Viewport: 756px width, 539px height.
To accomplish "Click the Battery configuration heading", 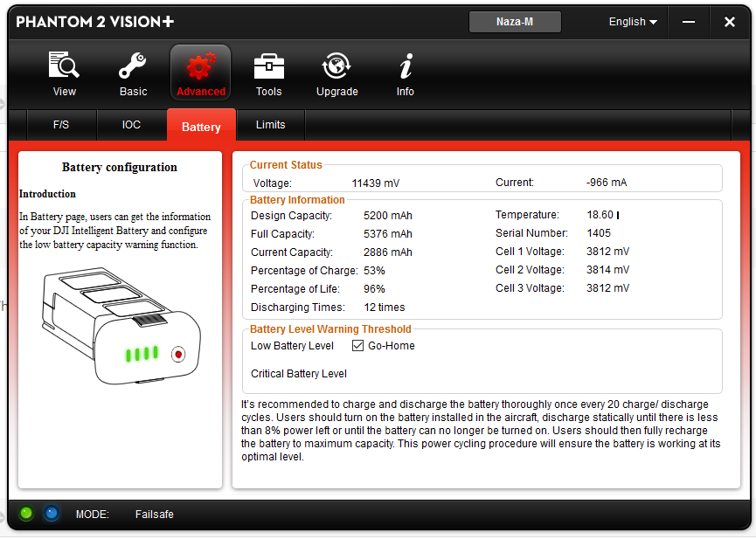I will click(x=120, y=168).
